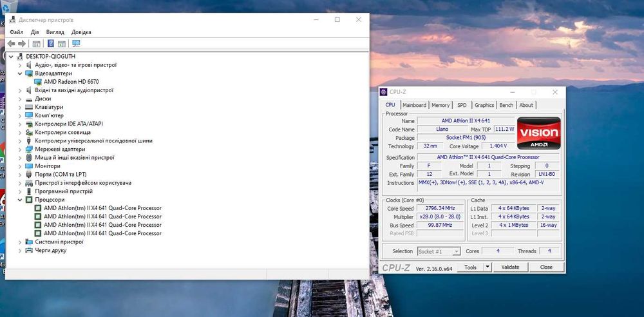The width and height of the screenshot is (644, 317).
Task: Click the Мережеві адаптери network icon
Action: point(29,149)
